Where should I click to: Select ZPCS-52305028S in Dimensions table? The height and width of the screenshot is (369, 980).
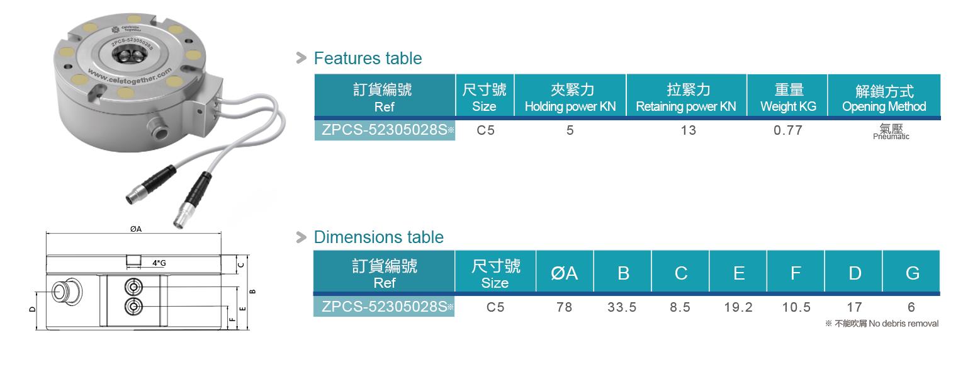coord(385,307)
